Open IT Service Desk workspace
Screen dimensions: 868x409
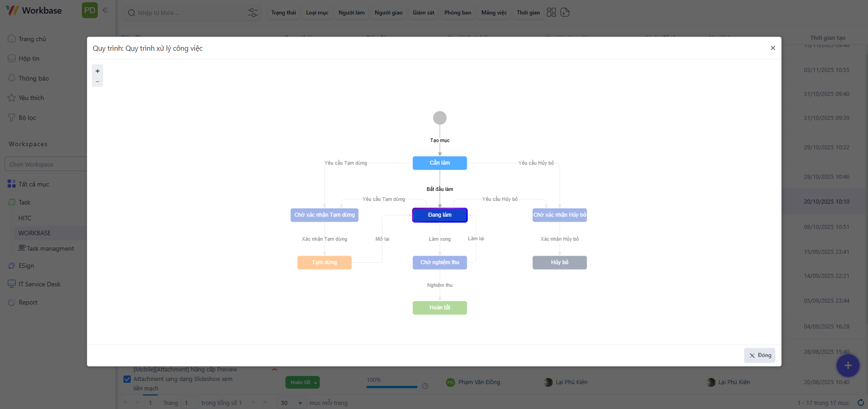tap(39, 284)
